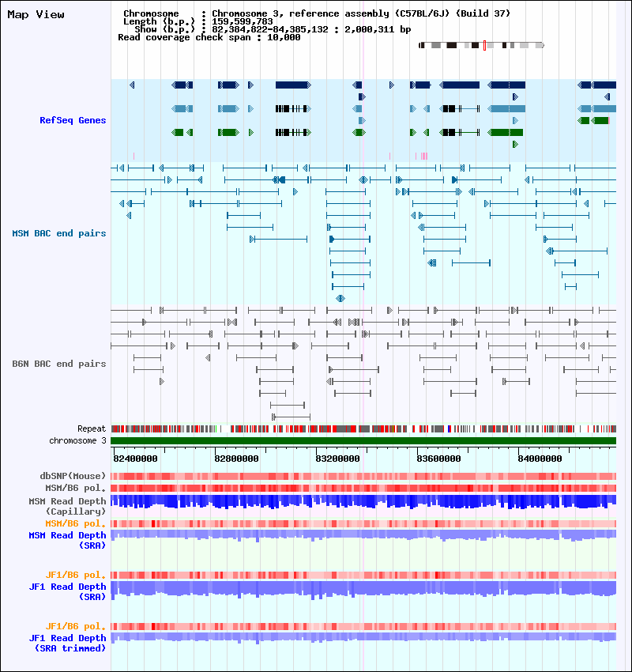Click the red position marker on chromosome ideogram
The height and width of the screenshot is (672, 632).
pos(484,45)
